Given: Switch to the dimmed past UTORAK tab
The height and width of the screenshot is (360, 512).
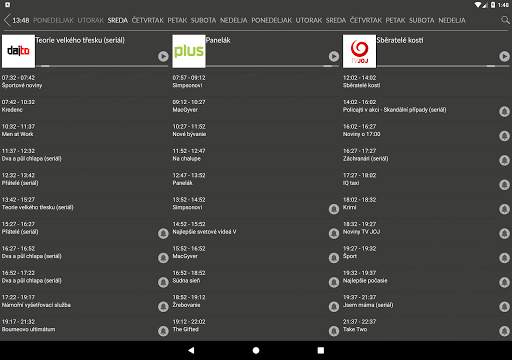Looking at the screenshot, I should [91, 20].
